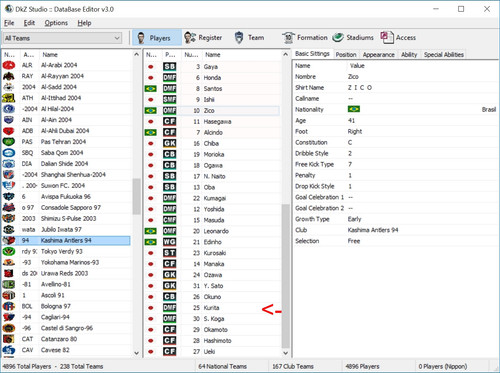Image resolution: width=500 pixels, height=373 pixels.
Task: Switch to the Special Abilities tab
Action: (443, 55)
